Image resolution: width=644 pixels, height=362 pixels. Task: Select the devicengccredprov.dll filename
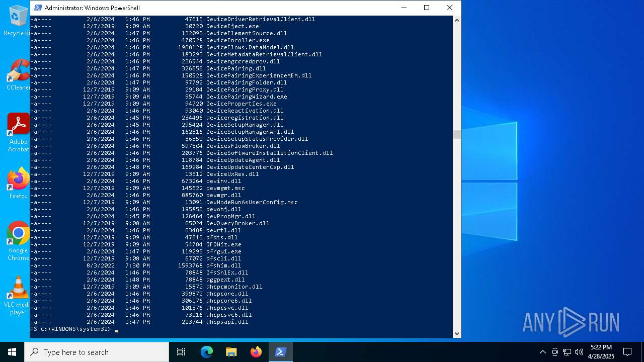point(243,61)
